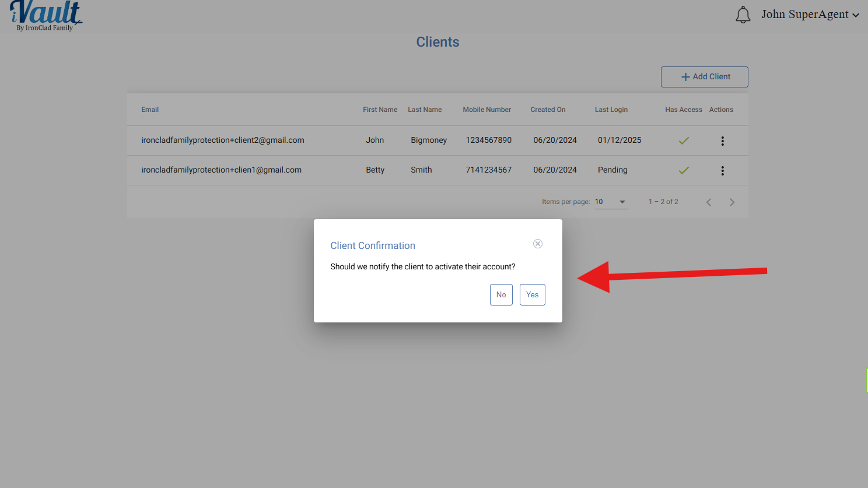The height and width of the screenshot is (488, 868).
Task: Go to the previous page arrow
Action: (709, 202)
